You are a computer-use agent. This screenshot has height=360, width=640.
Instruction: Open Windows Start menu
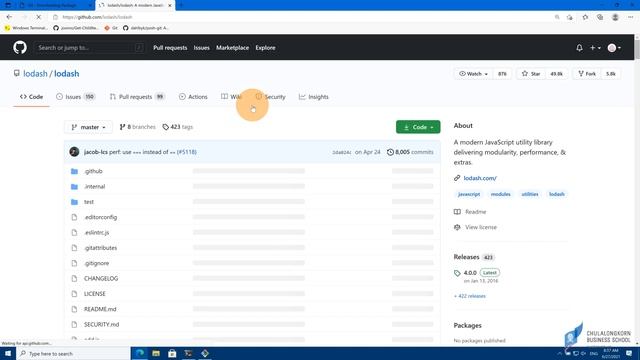coord(8,353)
